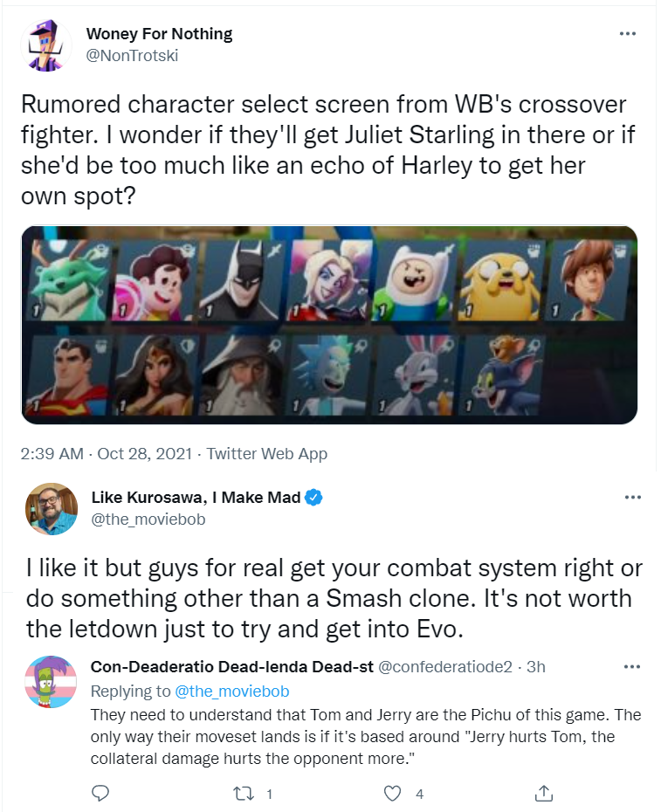Image resolution: width=661 pixels, height=812 pixels.
Task: Click the Twitter Web App source link
Action: point(267,454)
